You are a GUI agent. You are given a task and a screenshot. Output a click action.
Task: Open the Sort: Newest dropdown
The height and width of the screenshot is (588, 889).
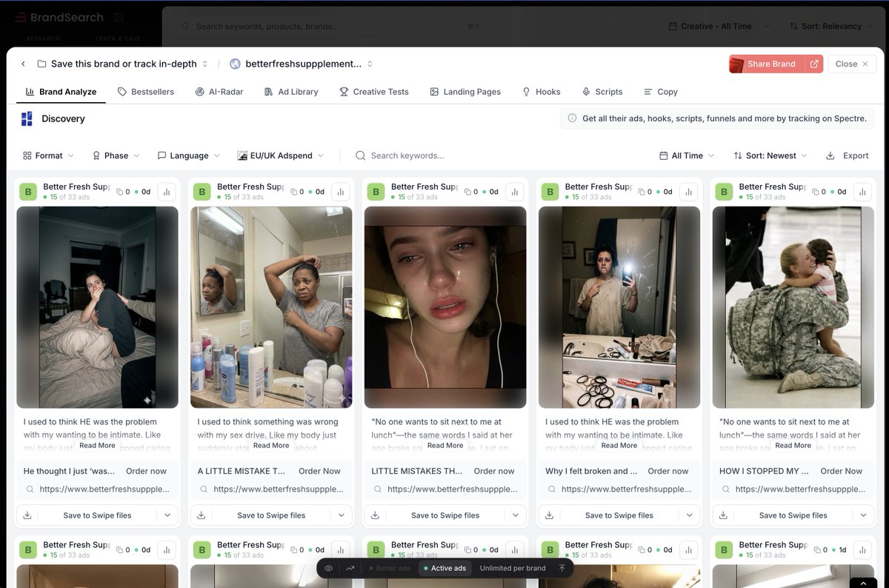point(770,156)
